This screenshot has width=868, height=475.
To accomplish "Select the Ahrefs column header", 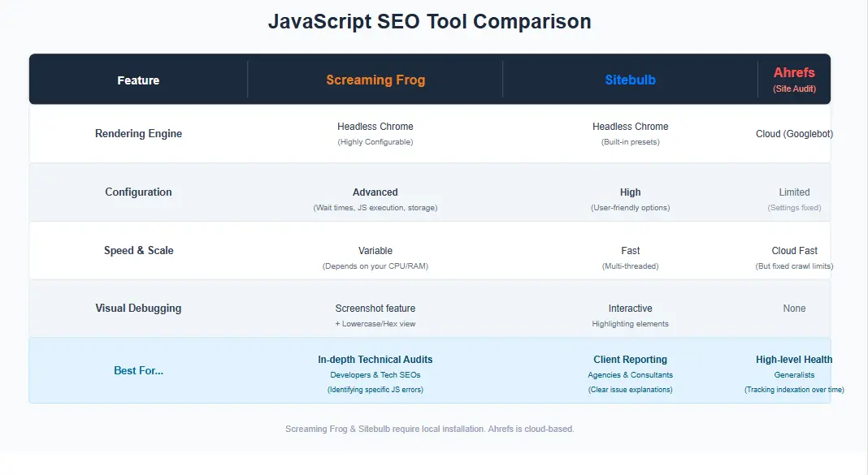I will coord(794,72).
